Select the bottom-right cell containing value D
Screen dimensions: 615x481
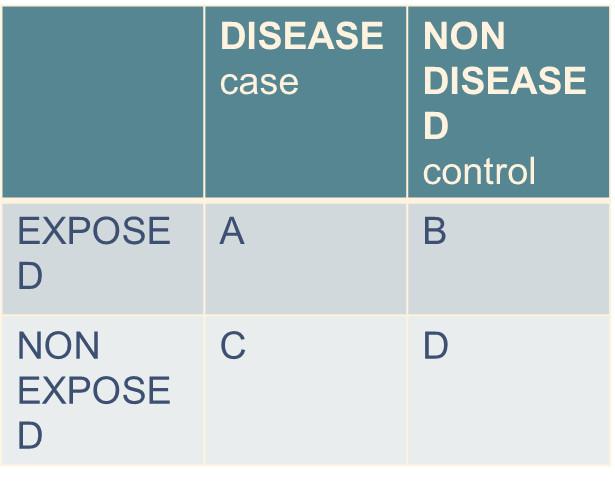tap(436, 347)
